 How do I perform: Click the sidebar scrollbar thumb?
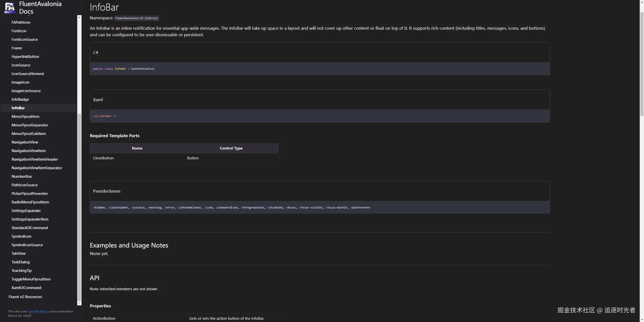[79, 206]
